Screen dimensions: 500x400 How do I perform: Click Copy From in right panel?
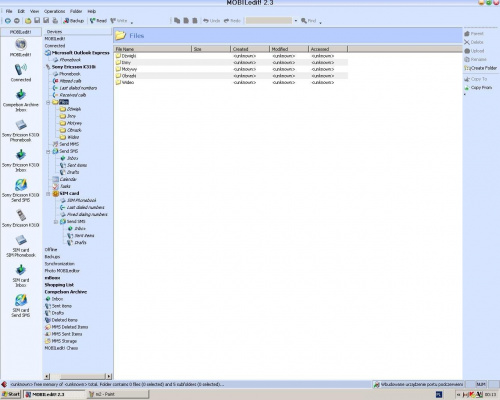point(478,88)
